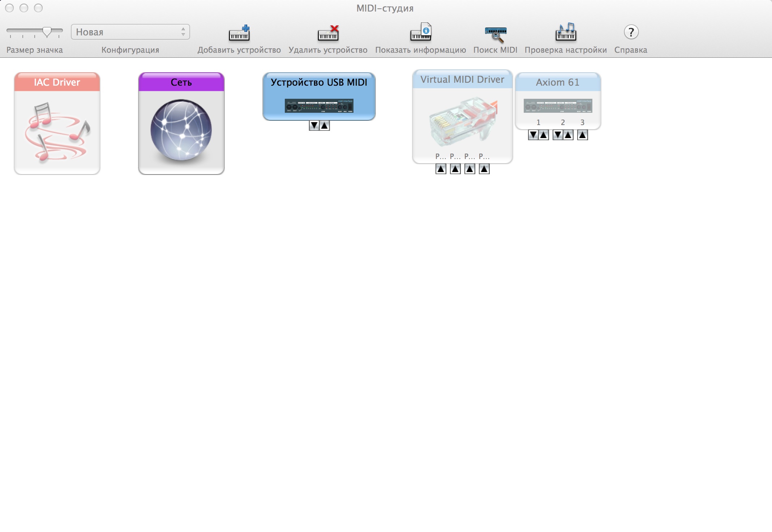Click the Добавить устройство label
Viewport: 772px width, 532px height.
[x=239, y=50]
